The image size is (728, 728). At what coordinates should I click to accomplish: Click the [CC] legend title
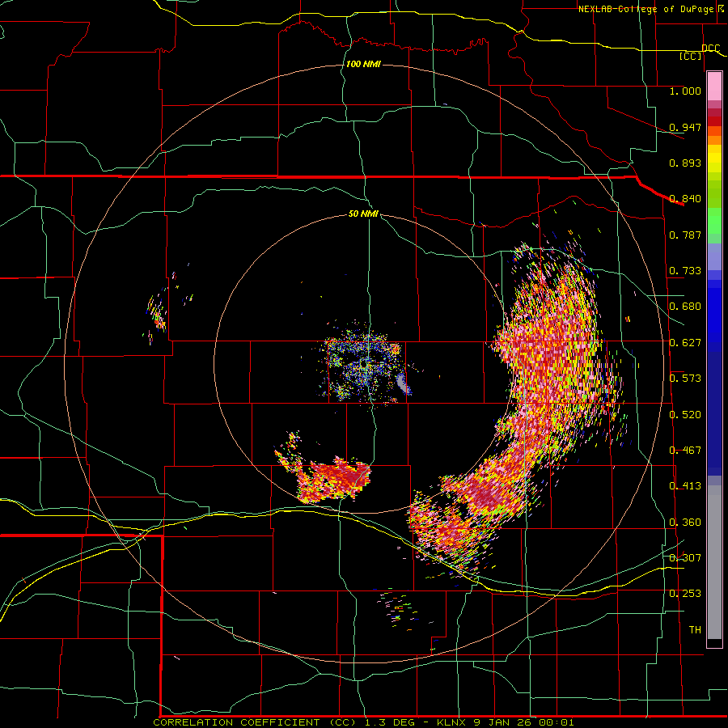click(691, 56)
